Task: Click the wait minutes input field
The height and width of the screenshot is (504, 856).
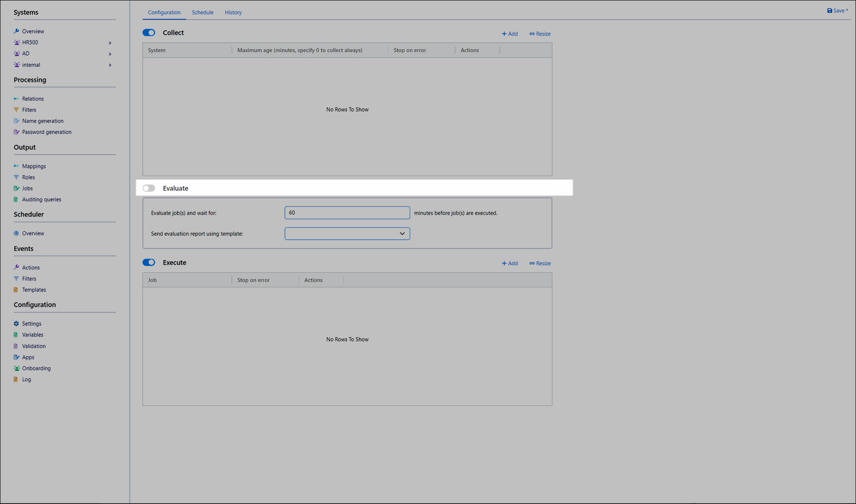Action: (x=347, y=213)
